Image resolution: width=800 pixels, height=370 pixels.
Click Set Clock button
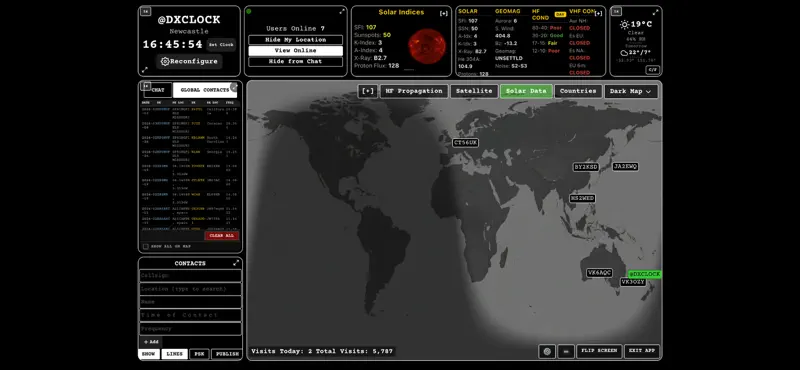221,45
